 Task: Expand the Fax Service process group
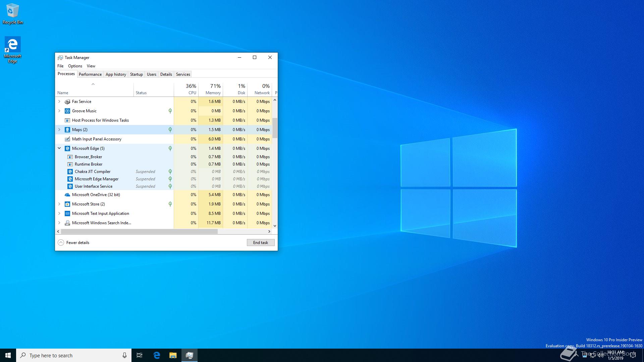tap(59, 102)
